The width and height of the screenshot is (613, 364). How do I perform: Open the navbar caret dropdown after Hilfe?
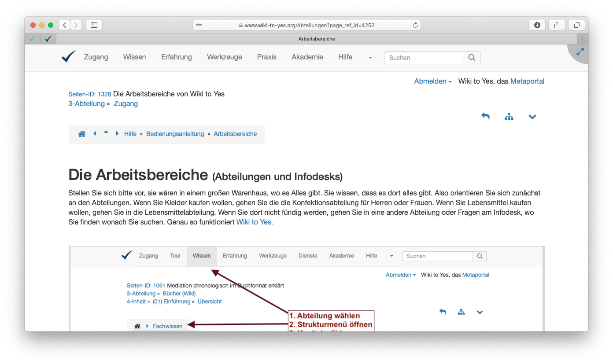(370, 58)
